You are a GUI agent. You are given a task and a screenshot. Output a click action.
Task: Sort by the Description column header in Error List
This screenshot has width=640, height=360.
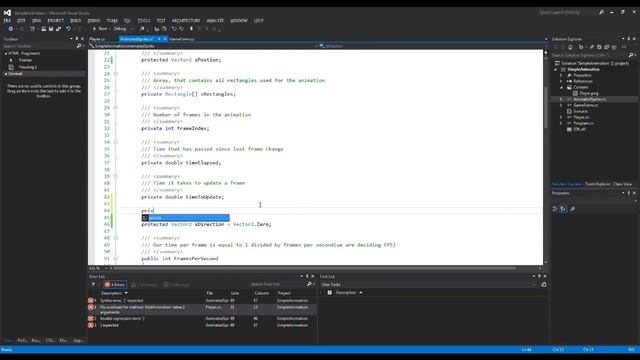pos(111,293)
